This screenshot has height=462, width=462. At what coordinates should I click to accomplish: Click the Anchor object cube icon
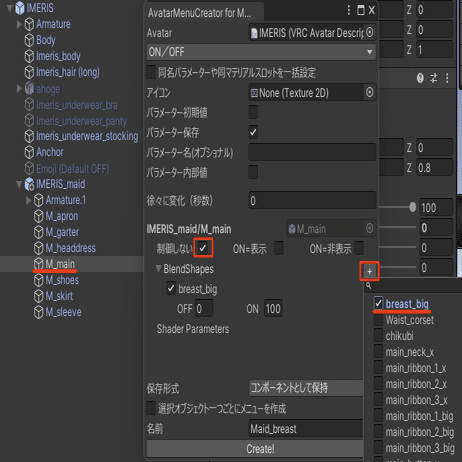coord(29,152)
